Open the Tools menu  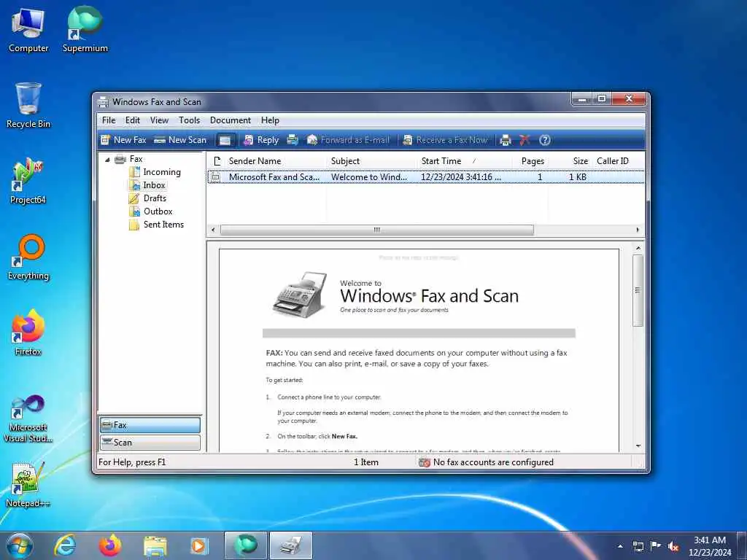click(189, 120)
